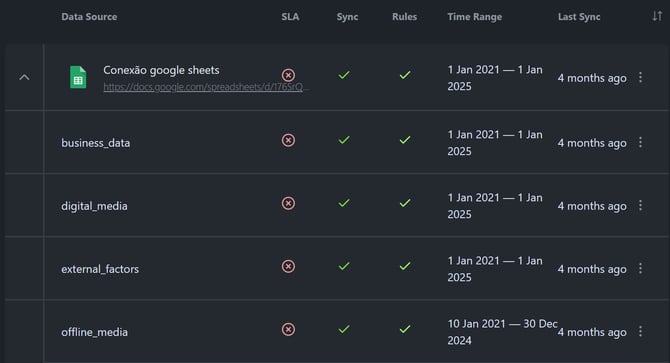Click the Sync column header
The height and width of the screenshot is (363, 670).
[347, 17]
